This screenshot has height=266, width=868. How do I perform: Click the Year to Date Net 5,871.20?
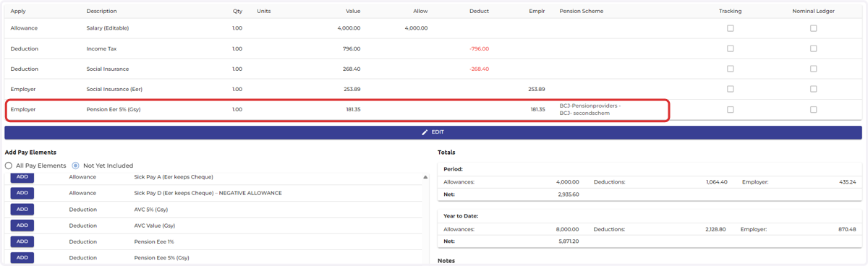569,241
